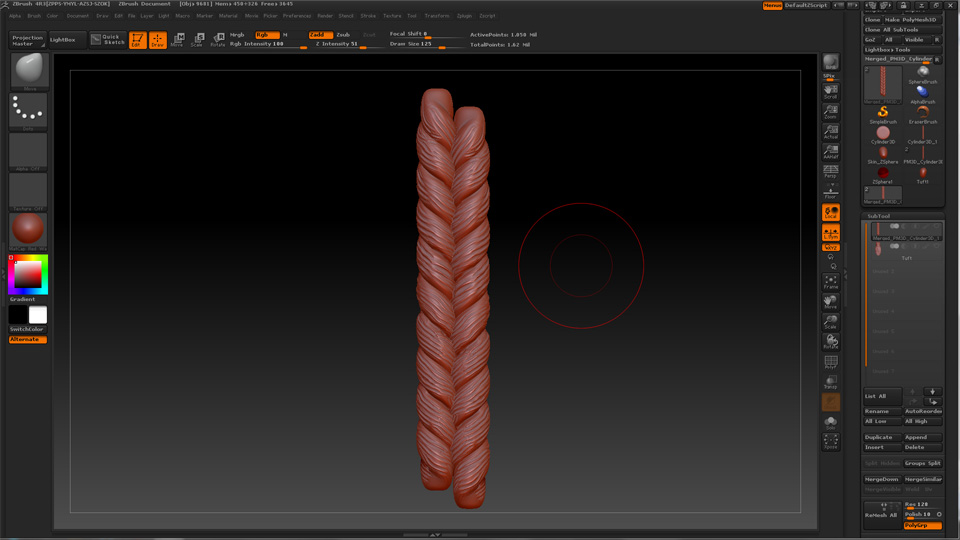Click the Duplicate subtool button
This screenshot has height=540, width=960.
[x=879, y=437]
